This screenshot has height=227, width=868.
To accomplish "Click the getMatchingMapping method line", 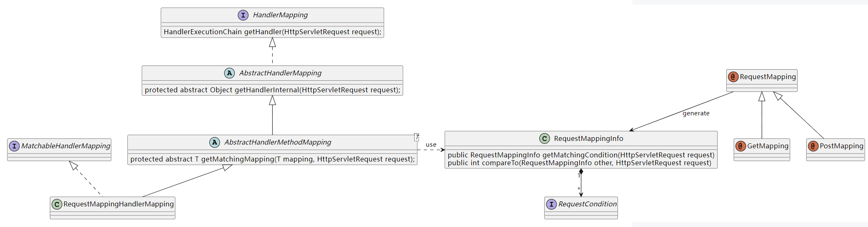I will [x=272, y=159].
